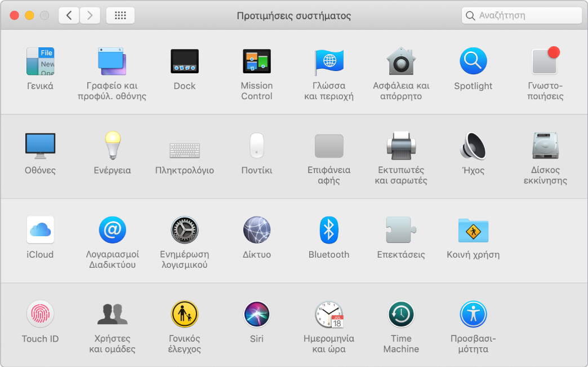
Task: Open the Γενικά preferences pane
Action: [40, 61]
